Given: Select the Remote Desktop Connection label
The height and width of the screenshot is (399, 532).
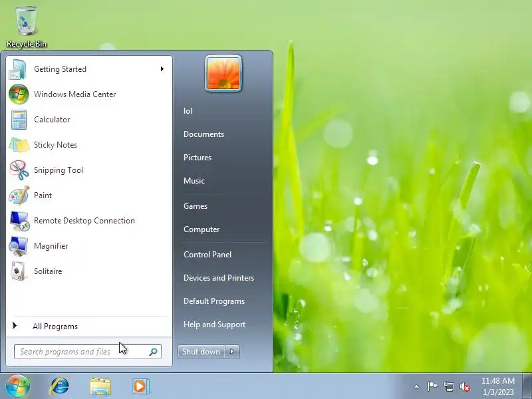Looking at the screenshot, I should pos(84,221).
